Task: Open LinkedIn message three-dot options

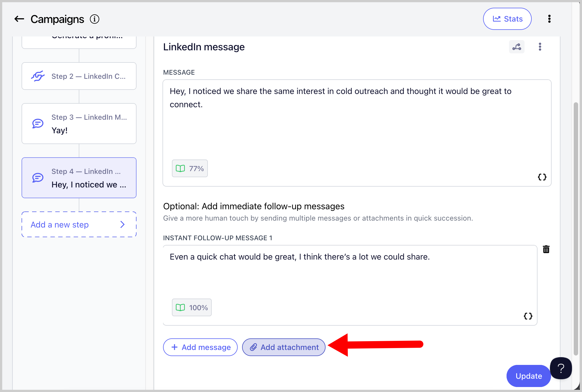Action: (x=540, y=47)
